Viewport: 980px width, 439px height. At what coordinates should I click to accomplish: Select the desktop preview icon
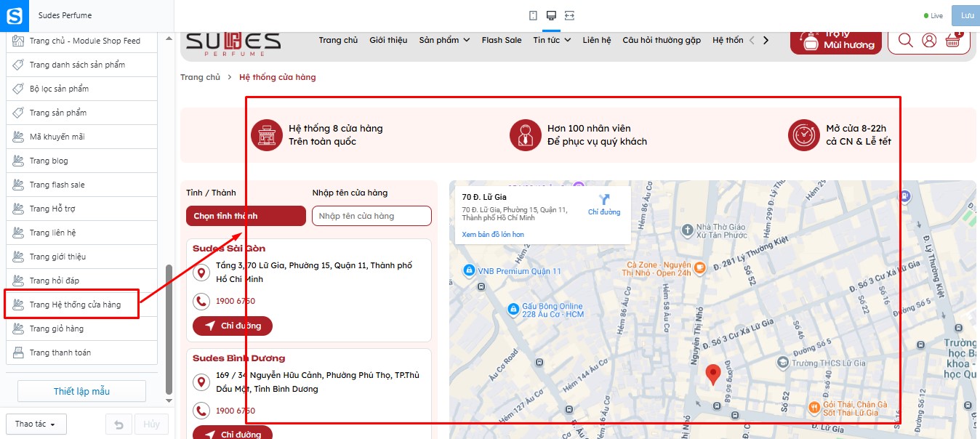(551, 15)
